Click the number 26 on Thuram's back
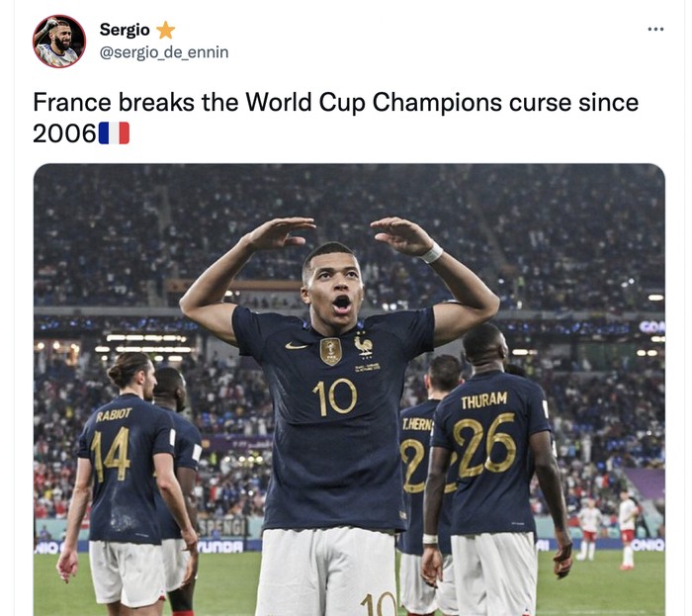Image resolution: width=692 pixels, height=616 pixels. tap(484, 446)
